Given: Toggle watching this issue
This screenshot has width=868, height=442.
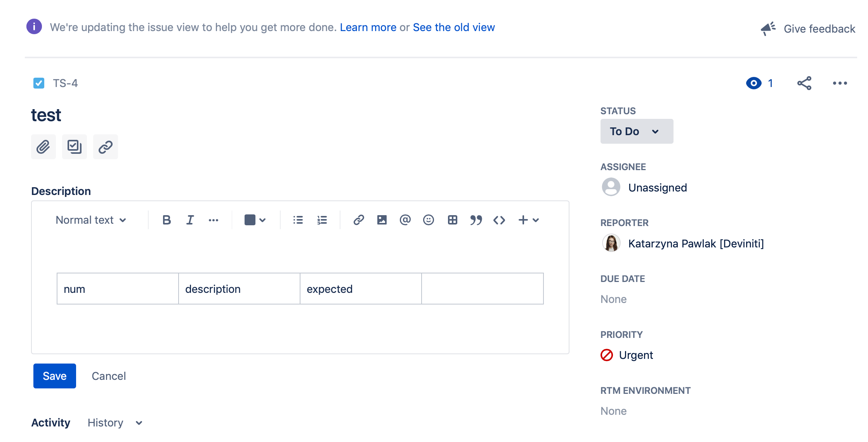Looking at the screenshot, I should coord(753,83).
